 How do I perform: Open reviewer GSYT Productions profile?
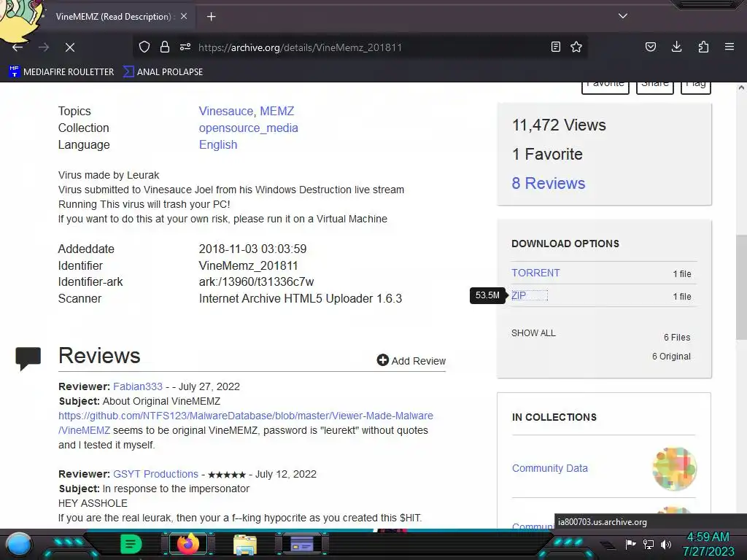(x=155, y=474)
